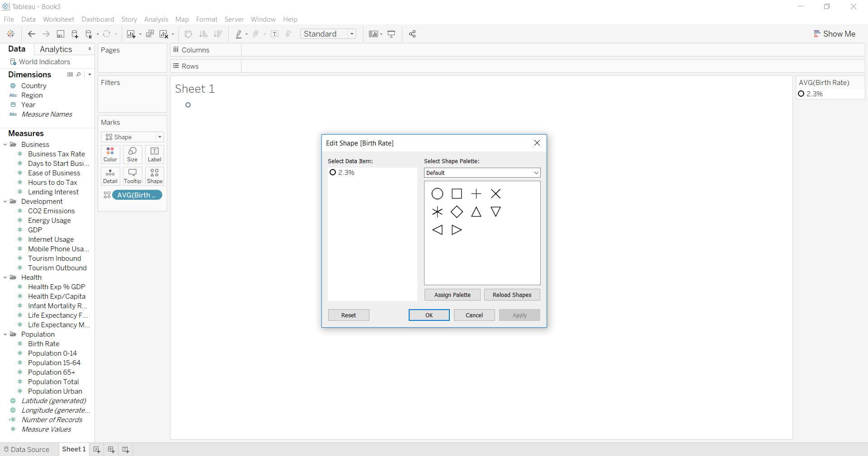Open the Shape mark type dropdown
This screenshot has width=868, height=456.
tap(132, 137)
